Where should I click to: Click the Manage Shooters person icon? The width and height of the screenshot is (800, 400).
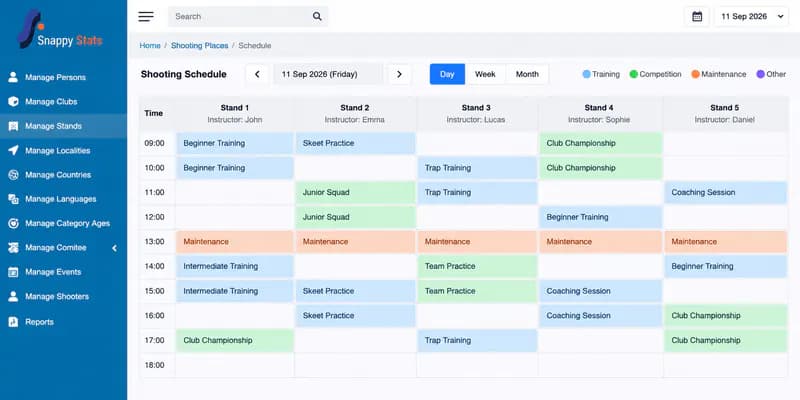tap(13, 296)
